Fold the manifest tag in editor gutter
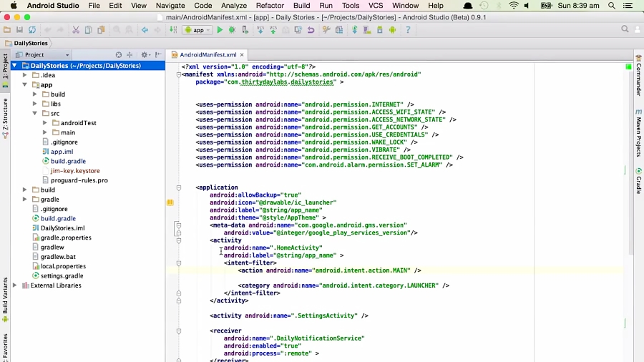 (179, 74)
